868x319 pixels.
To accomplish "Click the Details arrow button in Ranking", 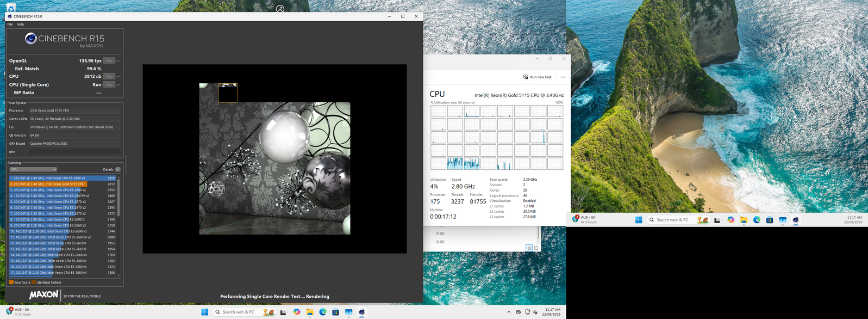I will [118, 169].
